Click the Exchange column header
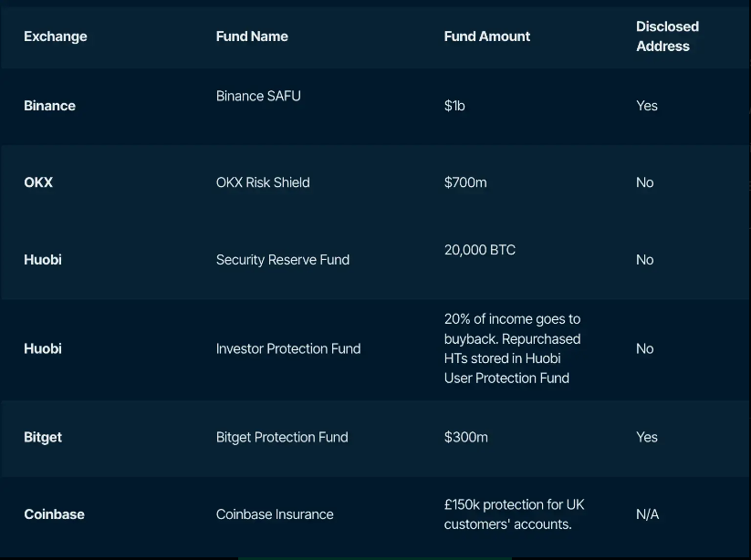 tap(56, 36)
